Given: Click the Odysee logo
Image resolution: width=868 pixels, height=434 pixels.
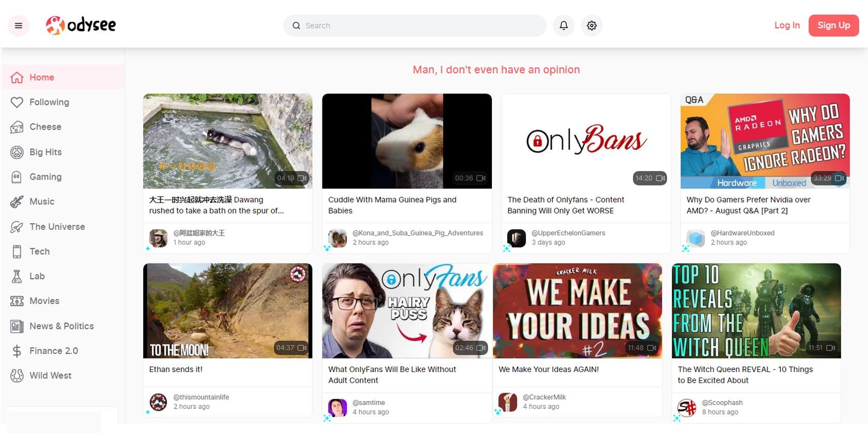Looking at the screenshot, I should (x=81, y=25).
